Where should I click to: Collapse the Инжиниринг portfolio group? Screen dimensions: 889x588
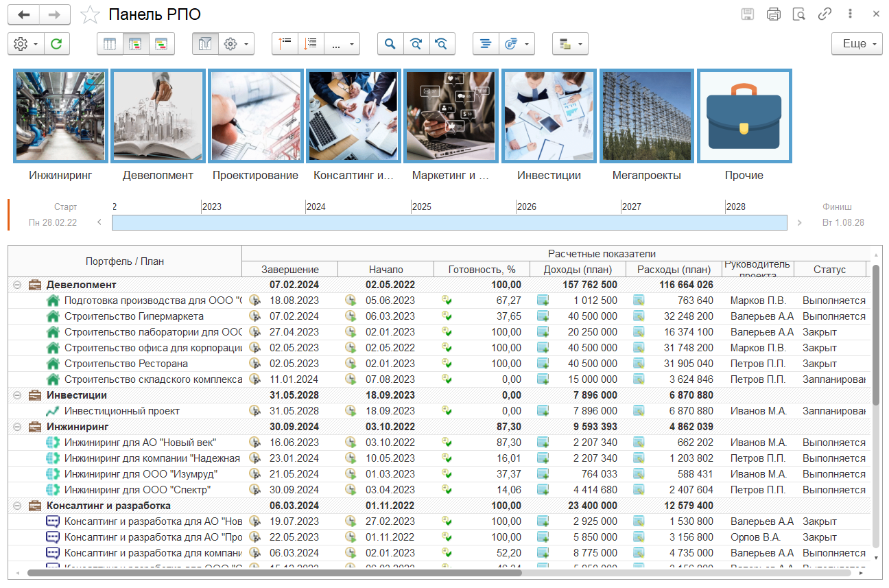16,427
